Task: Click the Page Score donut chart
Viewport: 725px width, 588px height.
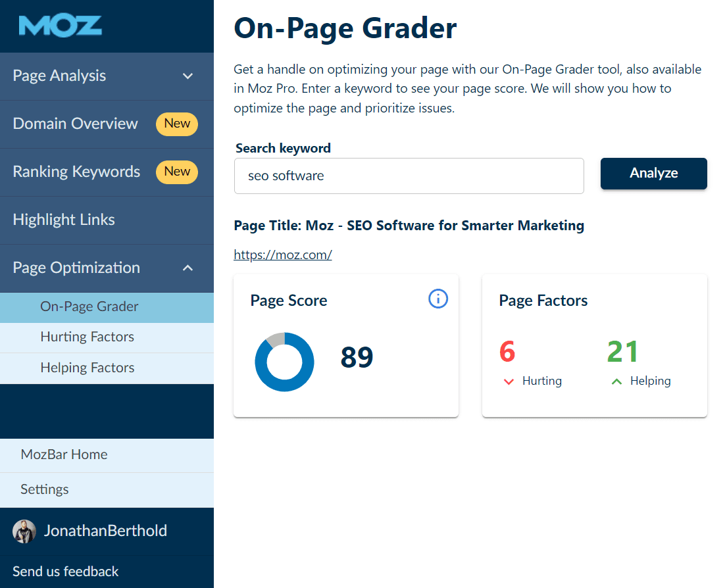Action: (284, 362)
